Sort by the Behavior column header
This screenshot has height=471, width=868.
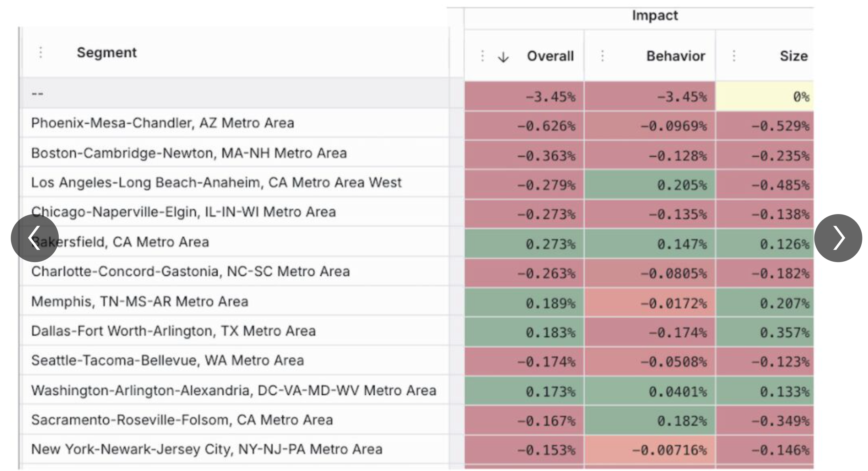(x=675, y=56)
